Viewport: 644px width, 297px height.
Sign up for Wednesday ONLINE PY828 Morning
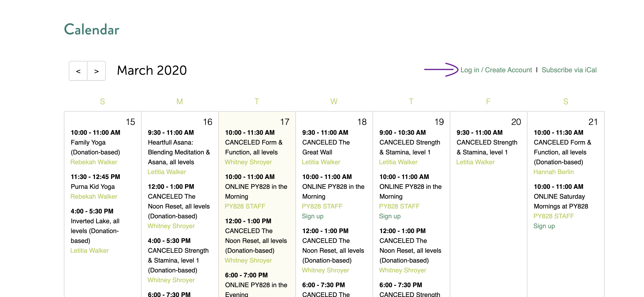312,216
